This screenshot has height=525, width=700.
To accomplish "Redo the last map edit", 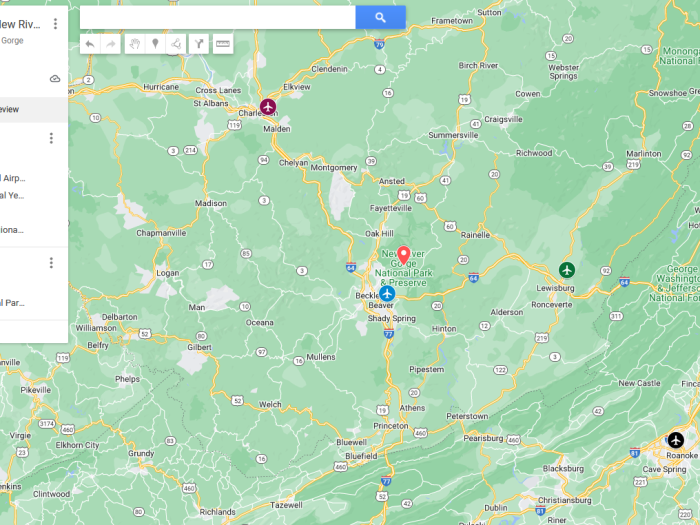I will pos(111,44).
